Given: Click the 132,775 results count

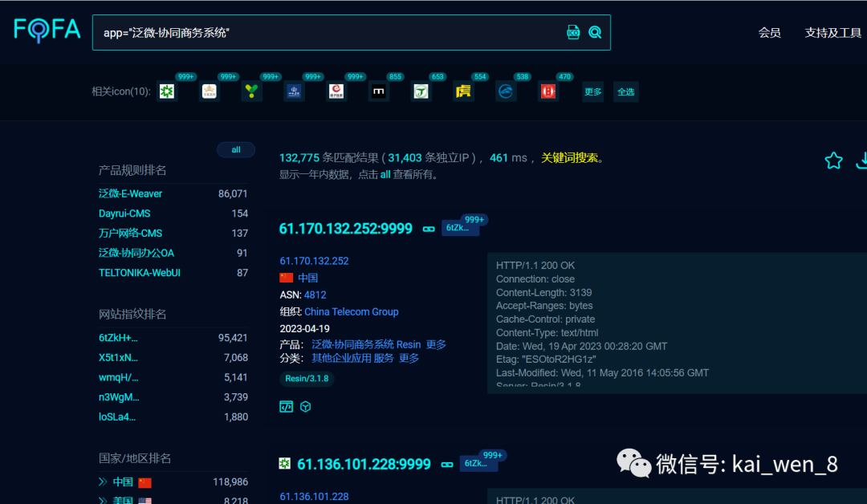Looking at the screenshot, I should point(299,158).
